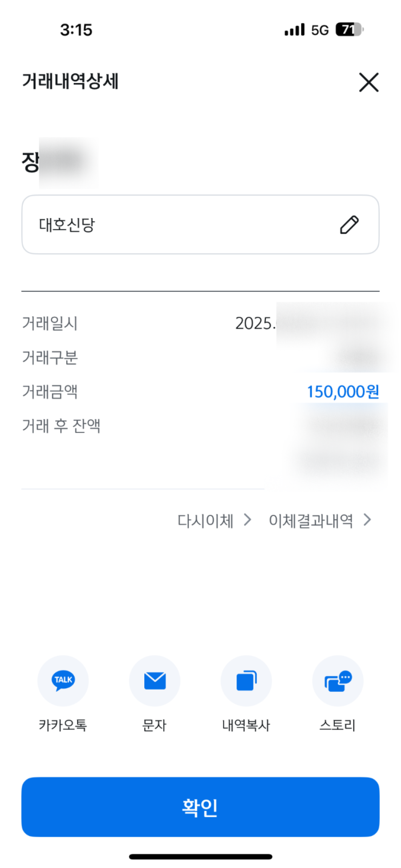
Task: Tap the 스토리 label
Action: [x=338, y=725]
